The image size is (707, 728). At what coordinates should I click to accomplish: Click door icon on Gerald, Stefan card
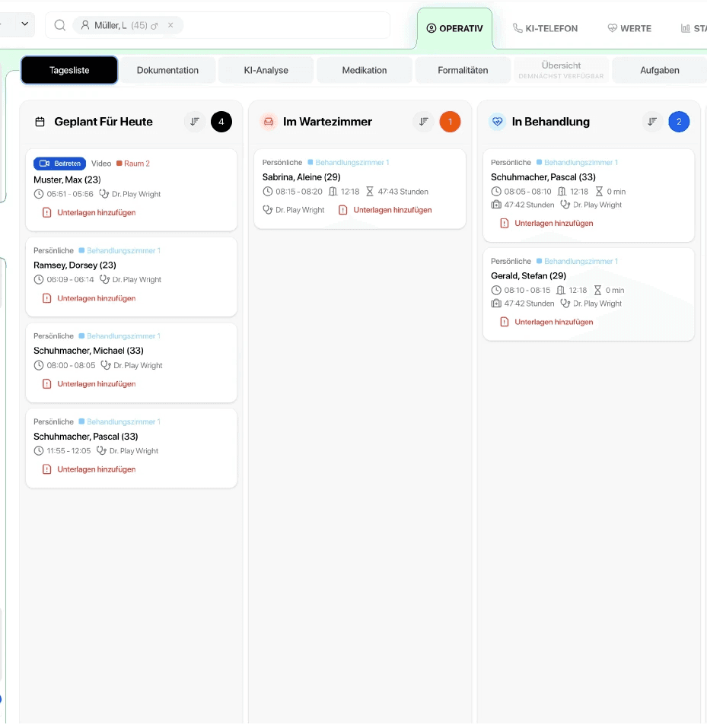pos(561,290)
